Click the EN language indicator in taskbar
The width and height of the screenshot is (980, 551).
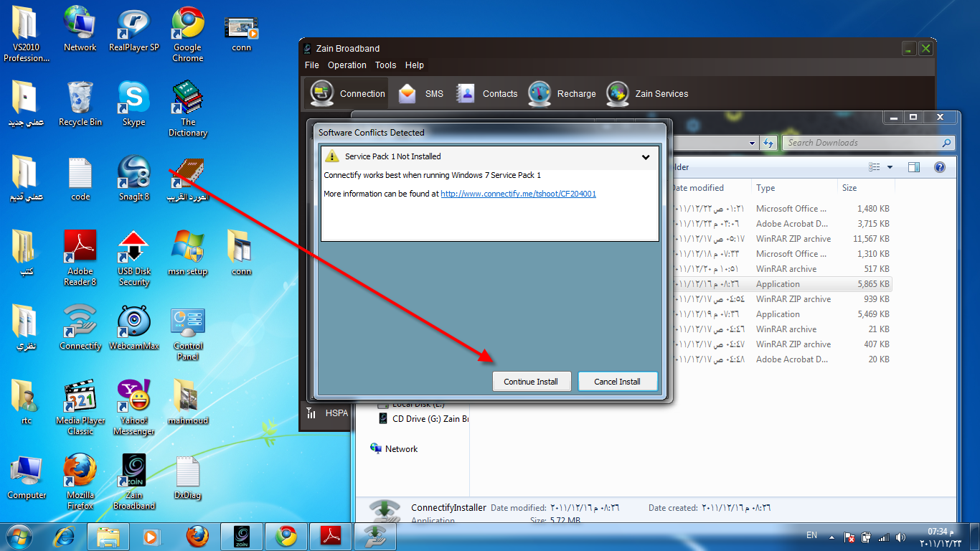[812, 535]
